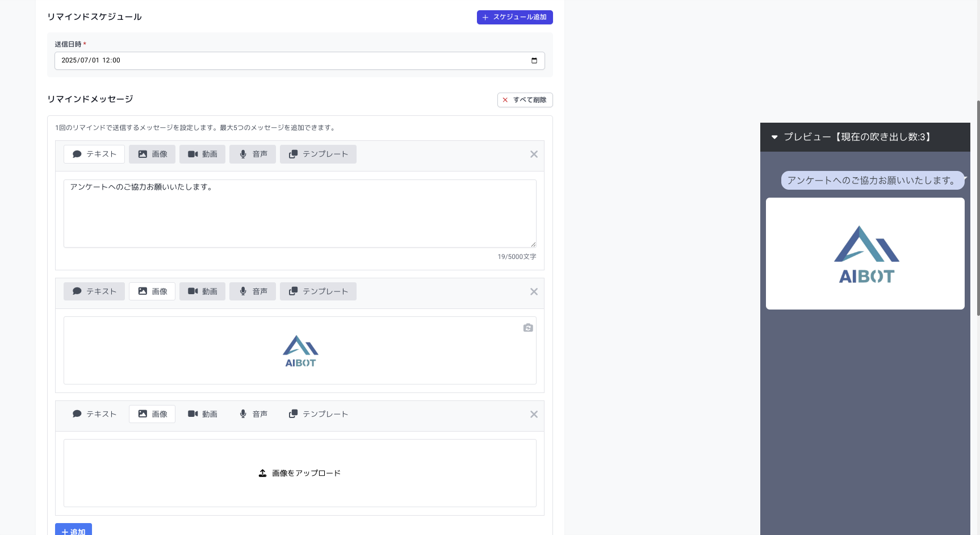Click すべて削除 to delete all messages

pyautogui.click(x=525, y=100)
